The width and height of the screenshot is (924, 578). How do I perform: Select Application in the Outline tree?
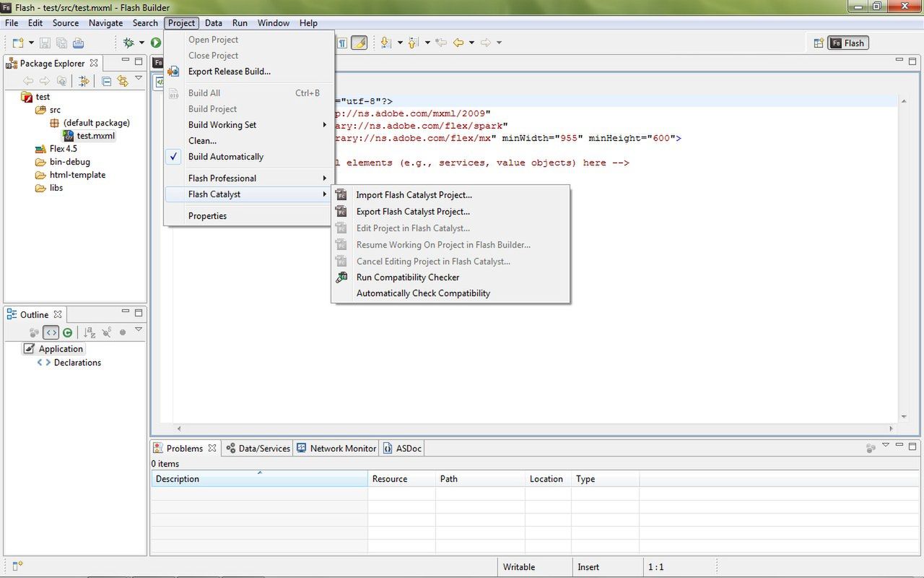click(53, 349)
